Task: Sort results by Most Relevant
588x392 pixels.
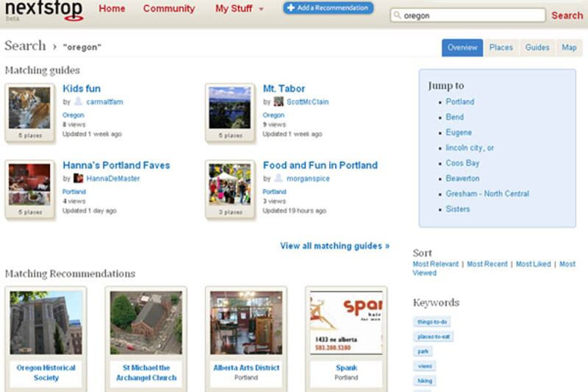Action: coord(435,264)
